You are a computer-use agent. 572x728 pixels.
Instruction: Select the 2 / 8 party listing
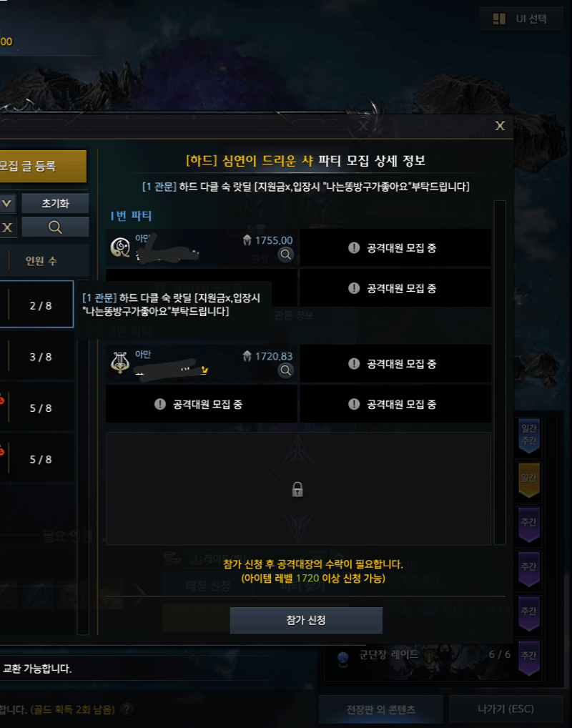[36, 304]
